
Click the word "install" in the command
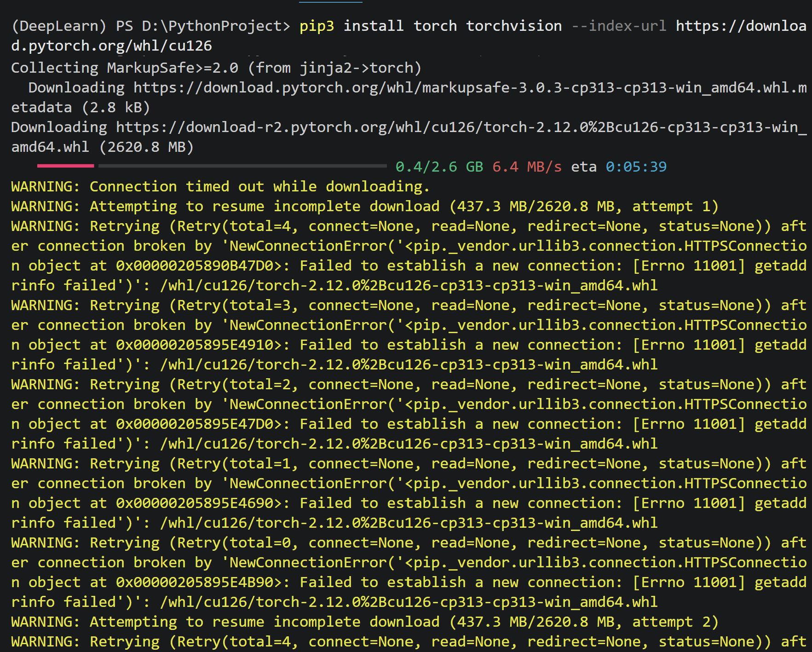[x=374, y=26]
